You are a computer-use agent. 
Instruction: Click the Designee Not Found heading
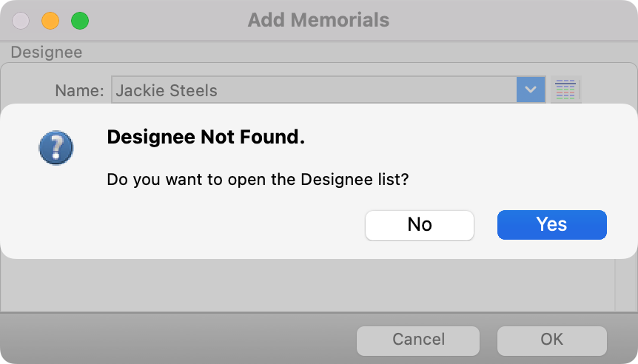pos(206,137)
